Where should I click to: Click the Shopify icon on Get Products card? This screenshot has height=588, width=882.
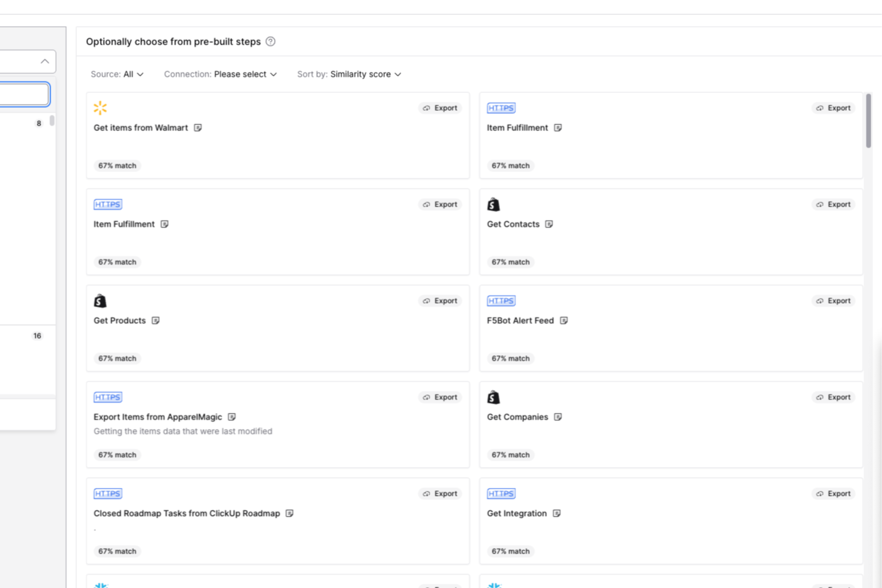click(x=100, y=300)
